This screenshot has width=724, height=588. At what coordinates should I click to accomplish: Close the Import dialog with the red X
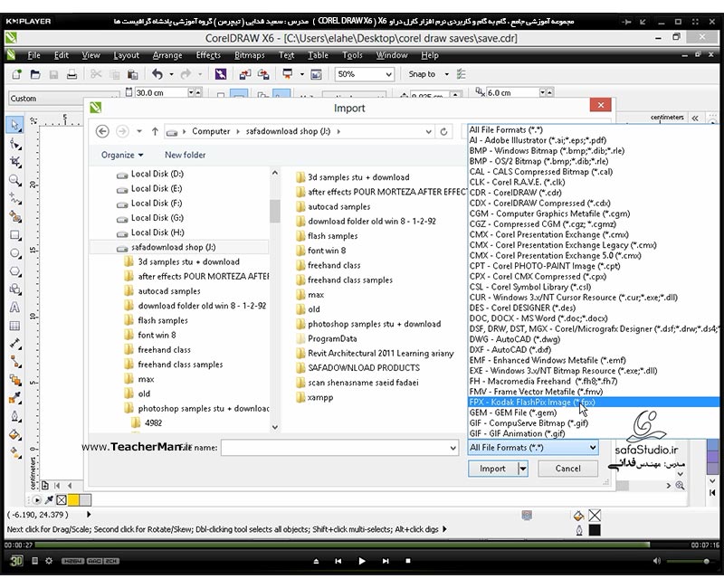click(601, 105)
